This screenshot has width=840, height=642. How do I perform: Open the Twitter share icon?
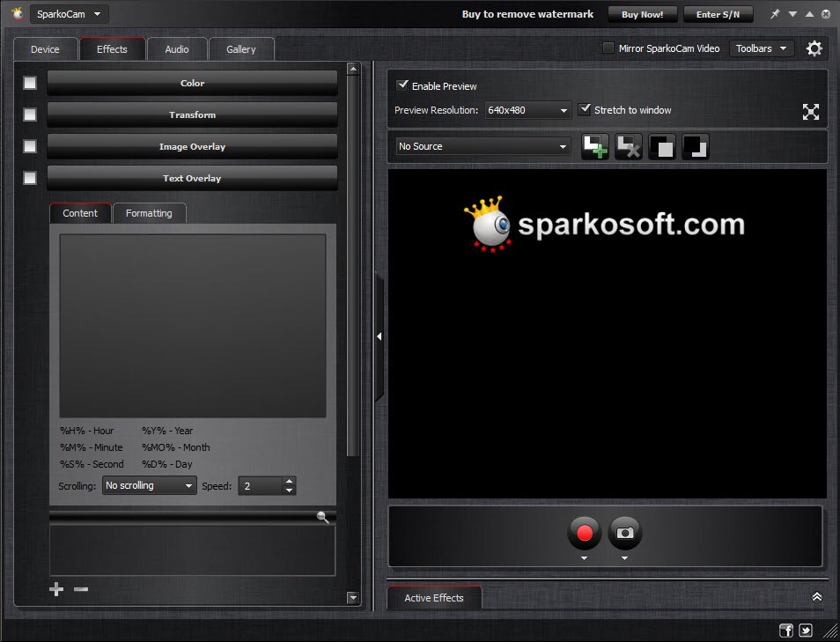point(806,631)
